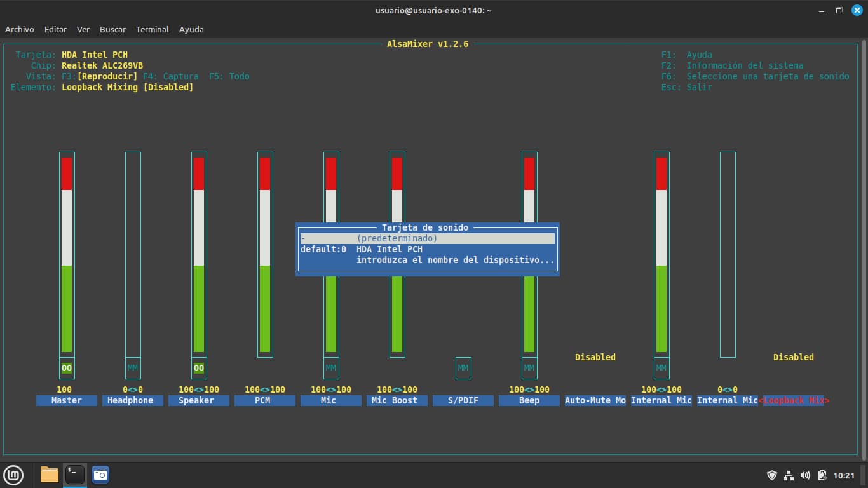Open the volume tray icon
This screenshot has width=868, height=488.
click(x=806, y=475)
